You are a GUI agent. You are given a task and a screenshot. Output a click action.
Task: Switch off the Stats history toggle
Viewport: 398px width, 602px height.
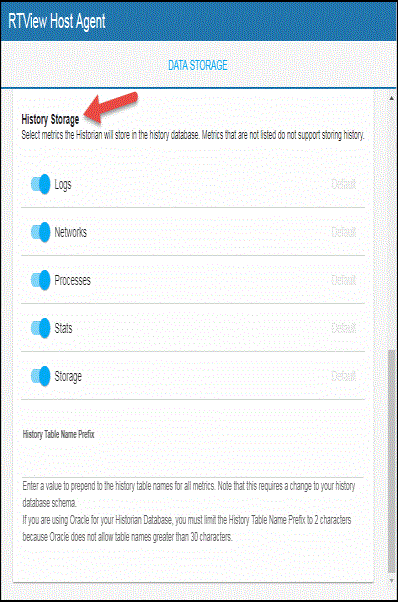41,328
